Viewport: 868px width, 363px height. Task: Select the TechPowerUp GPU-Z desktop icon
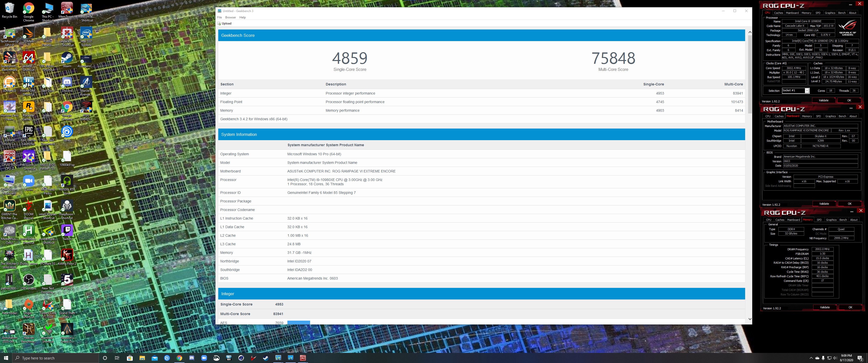tap(9, 37)
